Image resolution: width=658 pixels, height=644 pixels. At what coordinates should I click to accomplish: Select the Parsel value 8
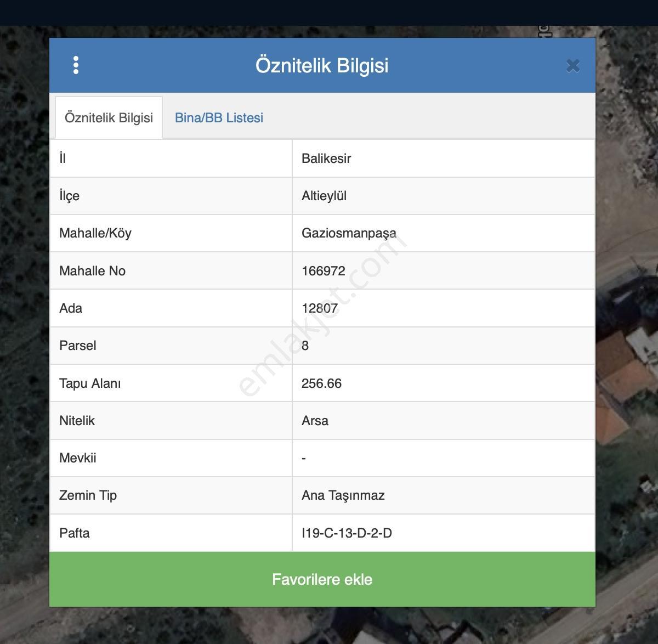305,346
